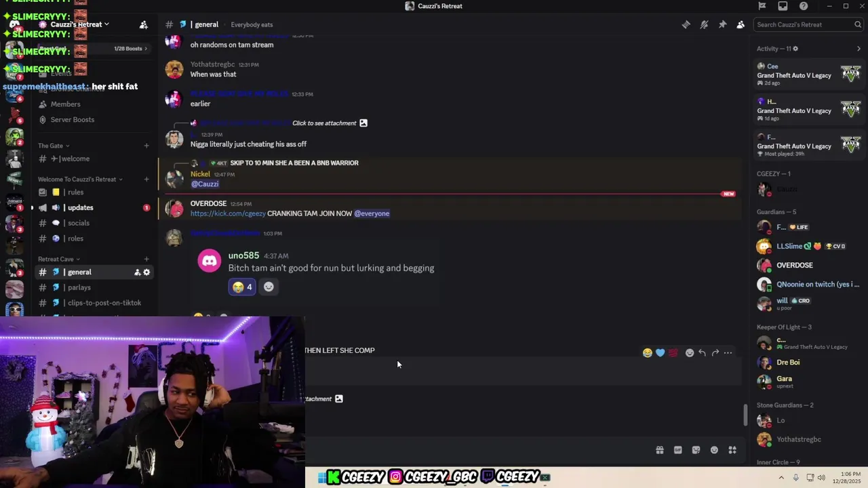Focus the Search Cauzzi's Retreat field
Screen dimensions: 868x488
tap(807, 24)
